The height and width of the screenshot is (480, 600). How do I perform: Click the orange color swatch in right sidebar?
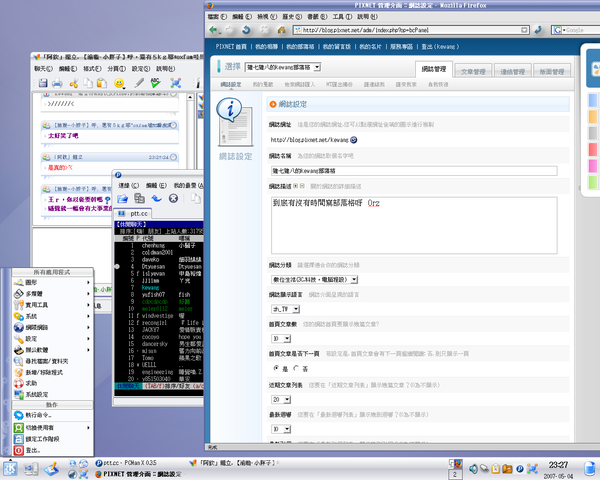(593, 116)
